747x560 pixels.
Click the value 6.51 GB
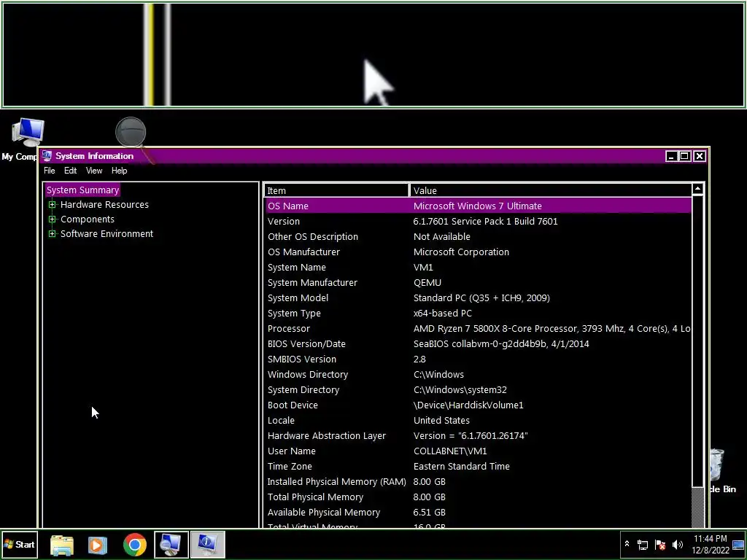click(429, 513)
